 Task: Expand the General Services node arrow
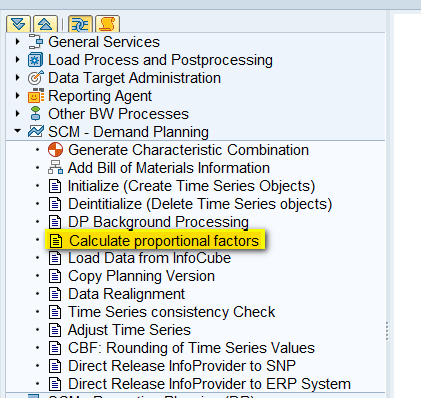[18, 42]
